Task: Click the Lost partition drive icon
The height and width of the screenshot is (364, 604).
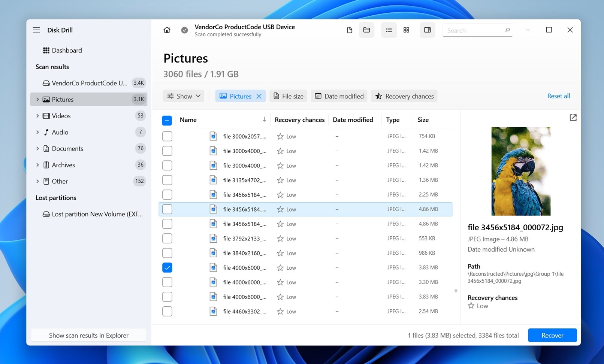Action: point(46,214)
